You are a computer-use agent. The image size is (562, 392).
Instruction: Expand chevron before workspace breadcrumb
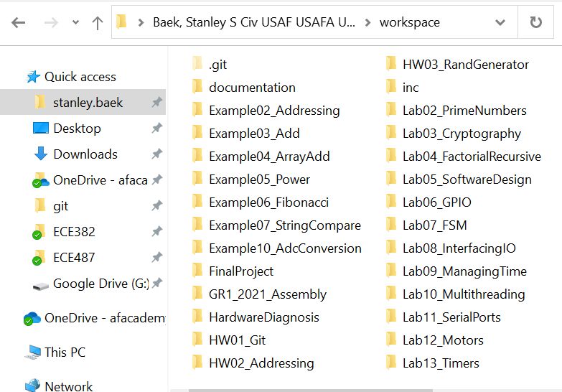[x=367, y=22]
